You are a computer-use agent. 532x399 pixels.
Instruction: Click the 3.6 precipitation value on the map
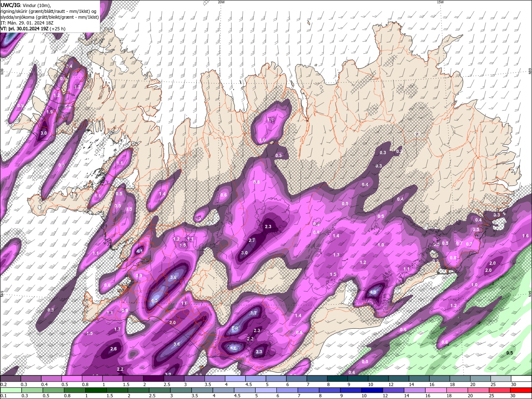tap(176, 344)
